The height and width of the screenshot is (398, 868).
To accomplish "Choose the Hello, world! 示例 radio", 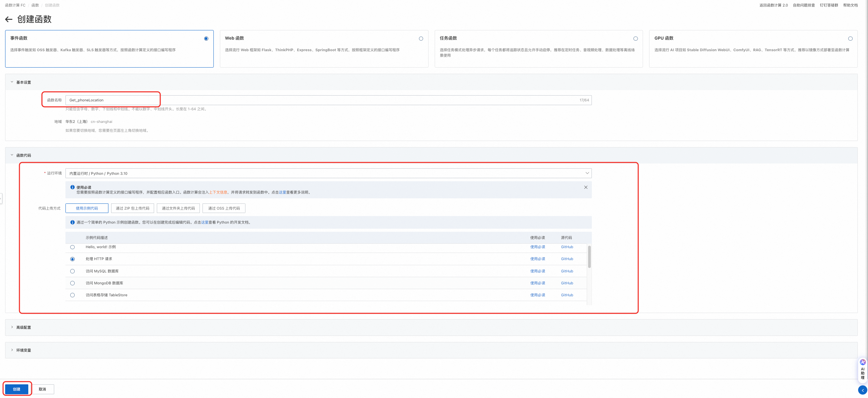I will [x=72, y=247].
